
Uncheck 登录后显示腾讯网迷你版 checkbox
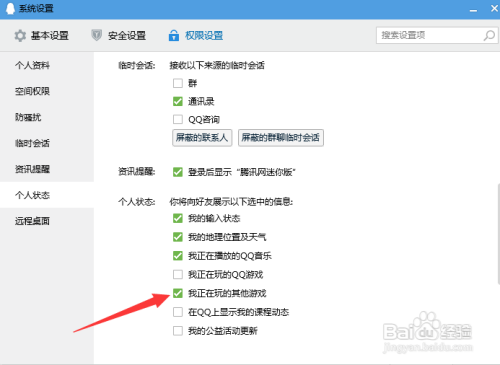click(x=178, y=172)
